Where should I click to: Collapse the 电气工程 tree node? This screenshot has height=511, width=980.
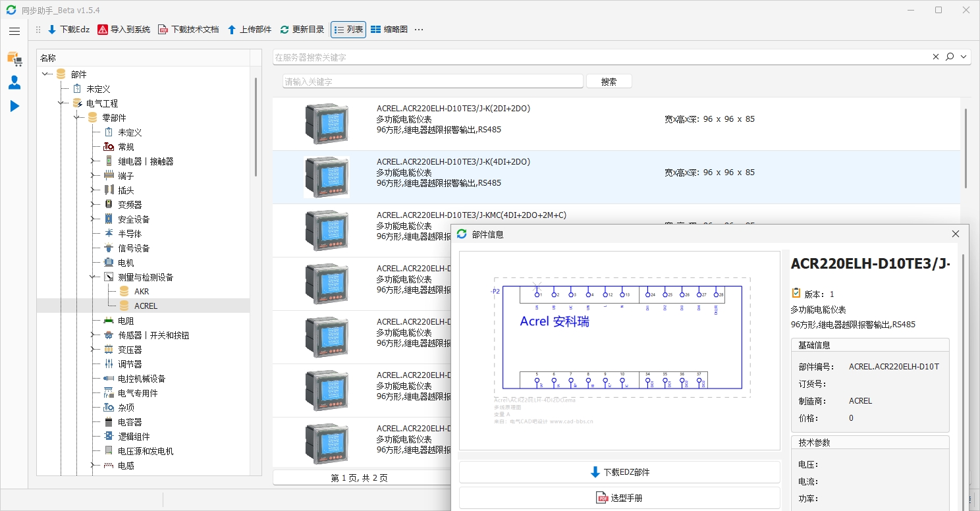(x=61, y=103)
